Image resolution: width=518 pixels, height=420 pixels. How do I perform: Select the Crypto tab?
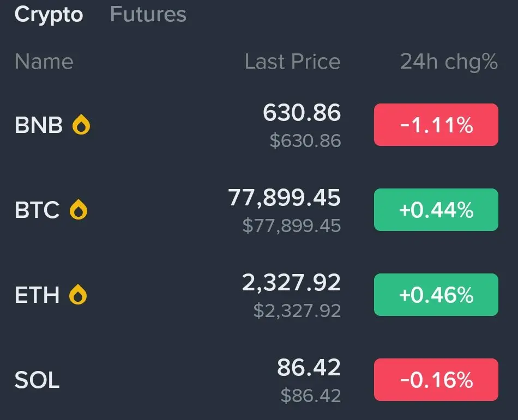pyautogui.click(x=49, y=15)
